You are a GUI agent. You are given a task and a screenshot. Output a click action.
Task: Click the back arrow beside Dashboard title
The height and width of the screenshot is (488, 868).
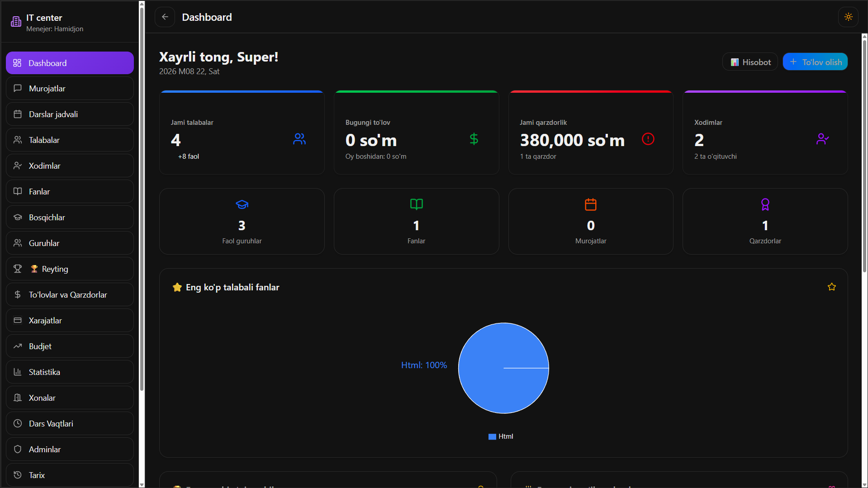click(165, 17)
